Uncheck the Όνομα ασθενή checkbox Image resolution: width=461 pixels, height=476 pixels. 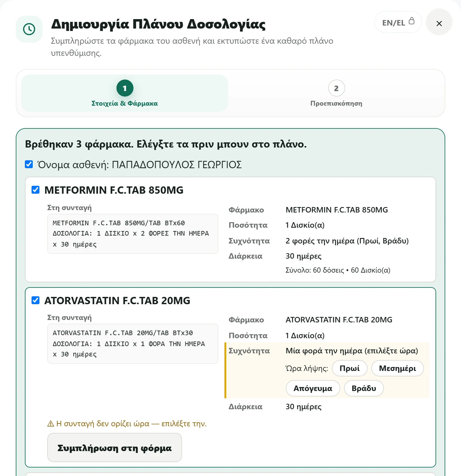(x=29, y=164)
